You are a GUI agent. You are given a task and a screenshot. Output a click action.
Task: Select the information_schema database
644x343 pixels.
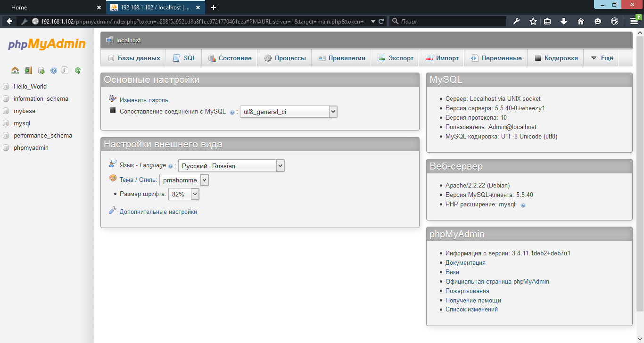[41, 99]
